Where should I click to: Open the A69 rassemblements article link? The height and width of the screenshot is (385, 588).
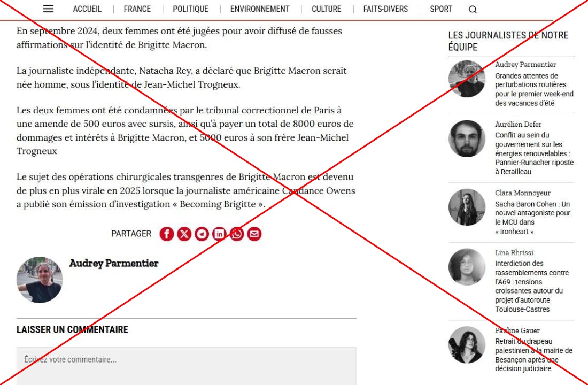coord(532,286)
